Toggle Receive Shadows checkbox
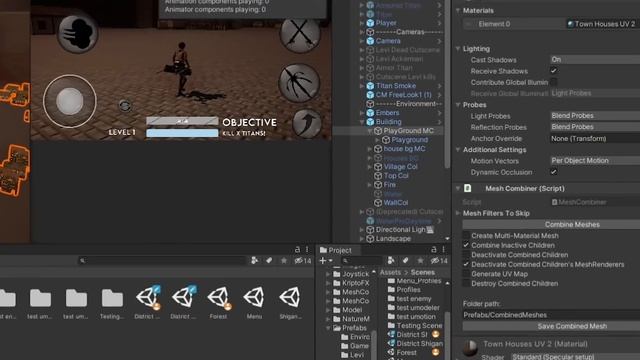640x360 pixels. coord(553,71)
